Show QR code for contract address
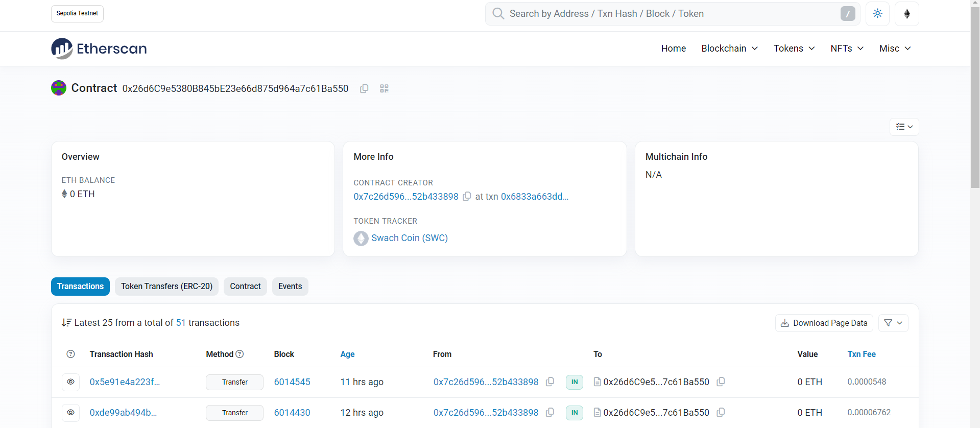The image size is (980, 428). (385, 88)
